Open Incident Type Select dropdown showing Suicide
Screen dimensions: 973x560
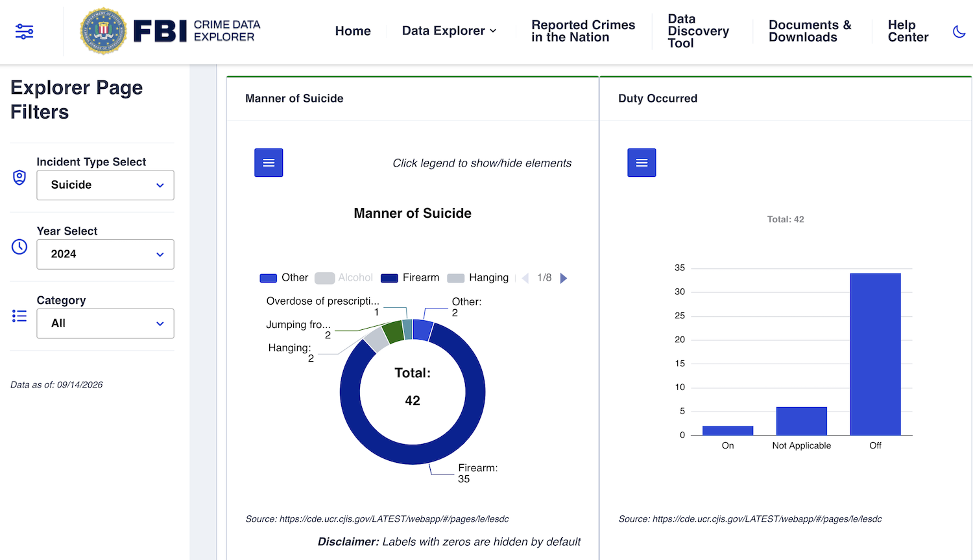pyautogui.click(x=105, y=185)
